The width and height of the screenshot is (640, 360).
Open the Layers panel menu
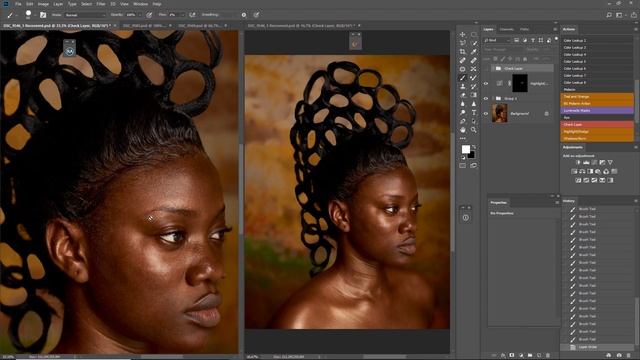pyautogui.click(x=555, y=29)
